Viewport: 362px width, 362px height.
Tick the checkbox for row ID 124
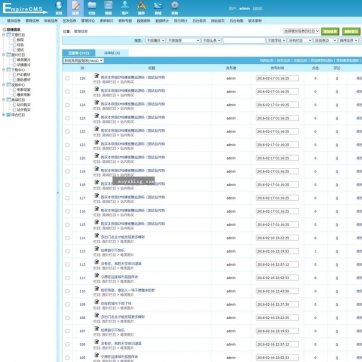pyautogui.click(x=68, y=105)
